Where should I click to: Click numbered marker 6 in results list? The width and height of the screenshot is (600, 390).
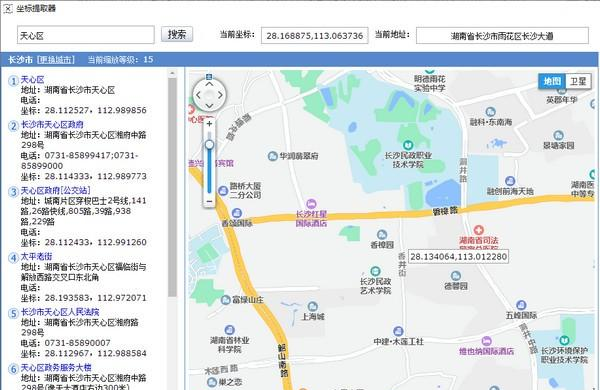13,369
